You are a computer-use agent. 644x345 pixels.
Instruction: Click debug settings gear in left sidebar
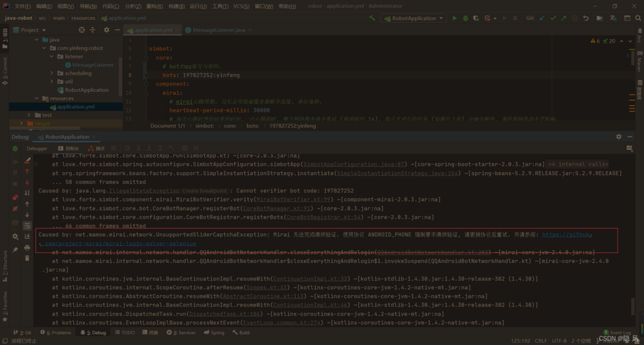click(x=15, y=236)
